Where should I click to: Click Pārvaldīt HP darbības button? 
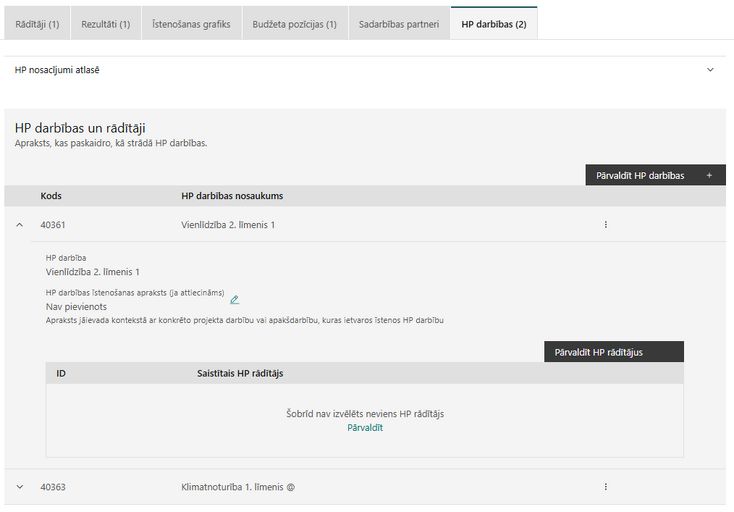point(655,175)
